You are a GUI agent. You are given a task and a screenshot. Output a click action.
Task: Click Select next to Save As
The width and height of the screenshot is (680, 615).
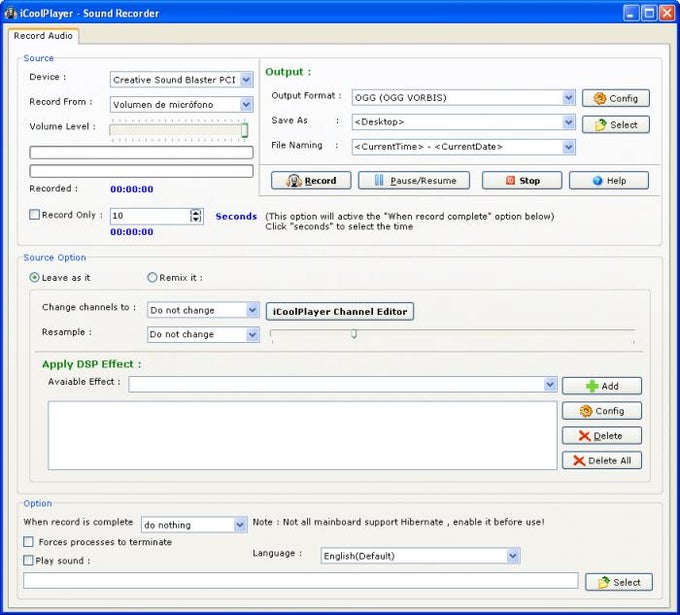click(615, 125)
